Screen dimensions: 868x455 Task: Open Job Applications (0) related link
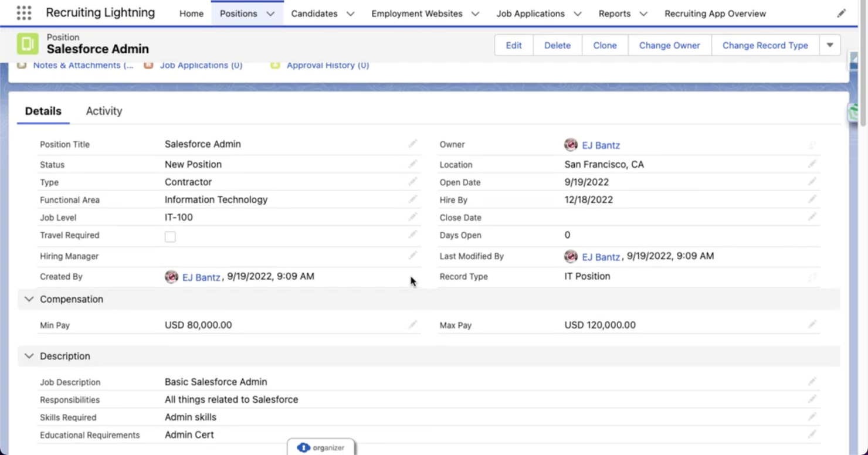click(x=201, y=65)
